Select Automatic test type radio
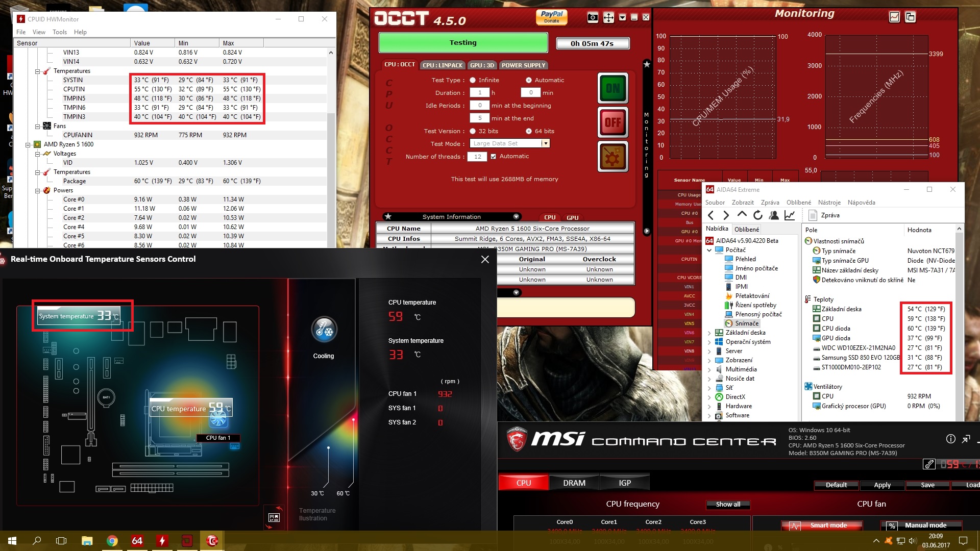The width and height of the screenshot is (980, 551). tap(529, 80)
